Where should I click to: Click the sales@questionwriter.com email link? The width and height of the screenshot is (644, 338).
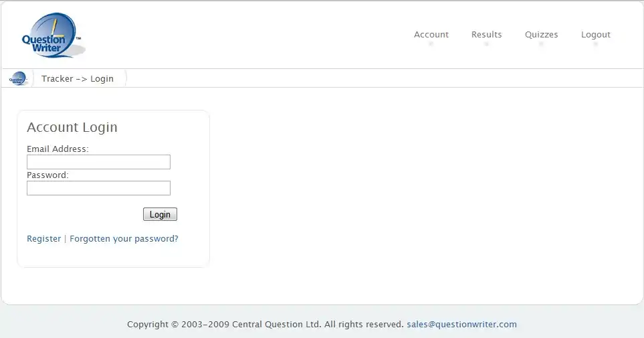[461, 325]
